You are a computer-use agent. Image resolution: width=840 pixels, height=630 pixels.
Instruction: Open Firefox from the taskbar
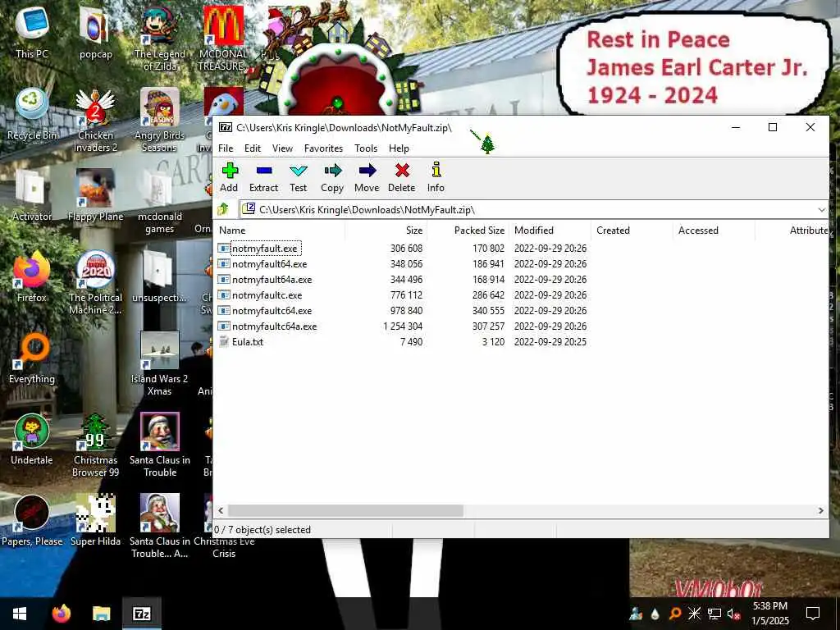pos(61,614)
